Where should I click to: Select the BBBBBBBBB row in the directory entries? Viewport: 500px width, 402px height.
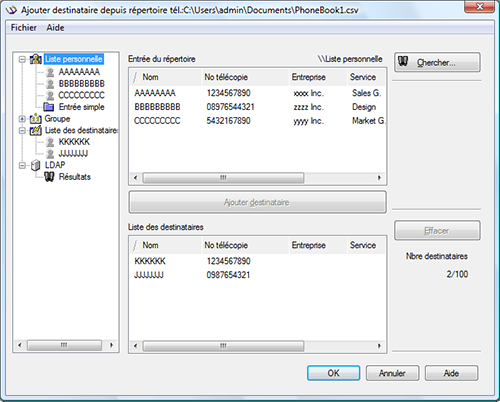point(257,107)
